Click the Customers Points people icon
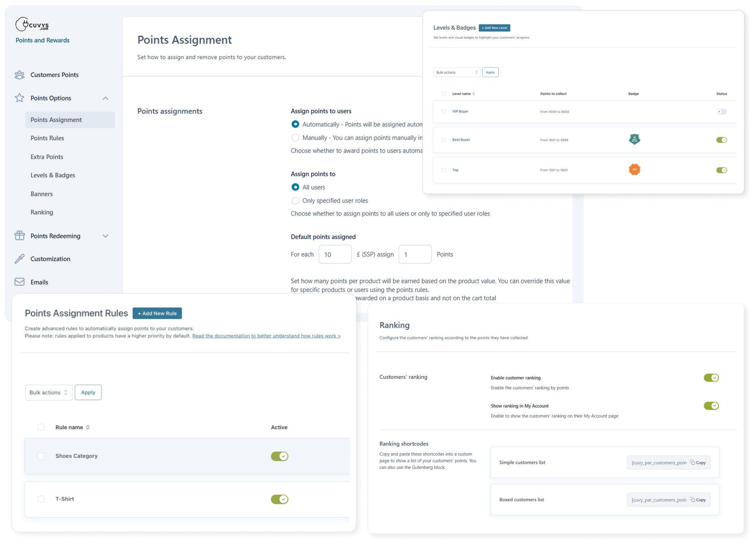756x545 pixels. pos(20,75)
